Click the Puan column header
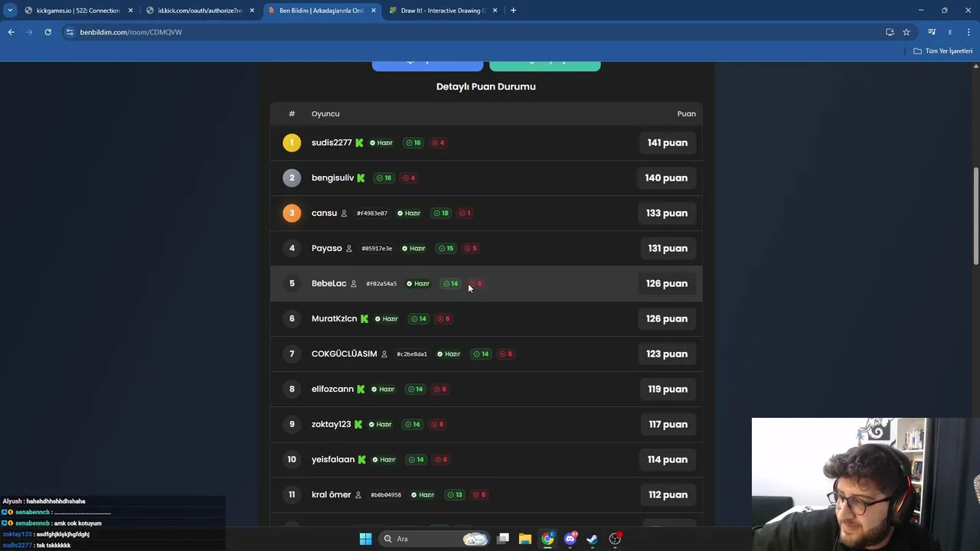Screen dimensions: 980x551 coord(686,113)
